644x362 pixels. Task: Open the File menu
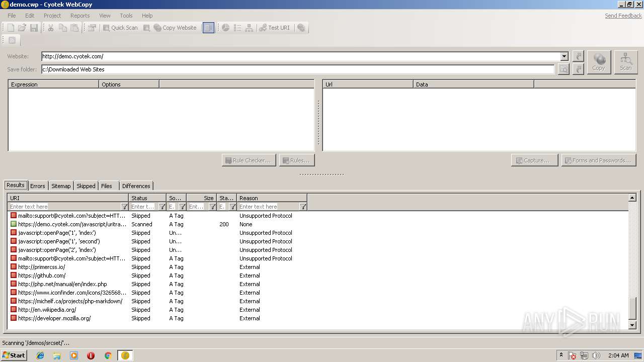[x=12, y=16]
